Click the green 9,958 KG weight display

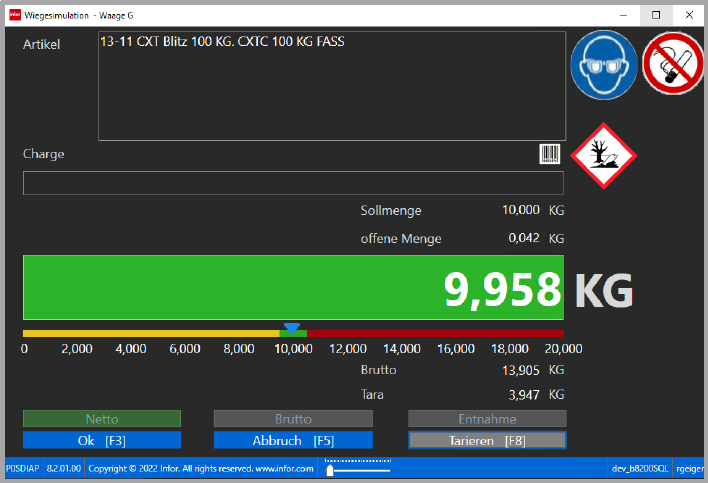[293, 288]
